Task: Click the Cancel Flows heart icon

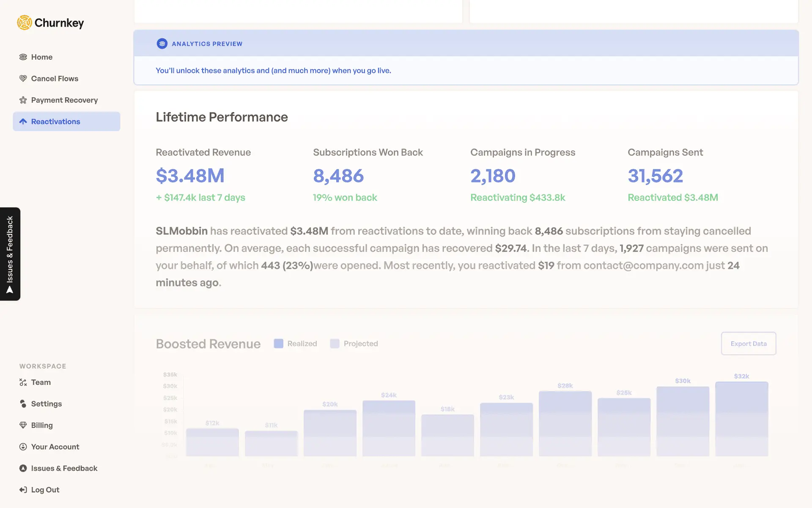Action: (23, 79)
